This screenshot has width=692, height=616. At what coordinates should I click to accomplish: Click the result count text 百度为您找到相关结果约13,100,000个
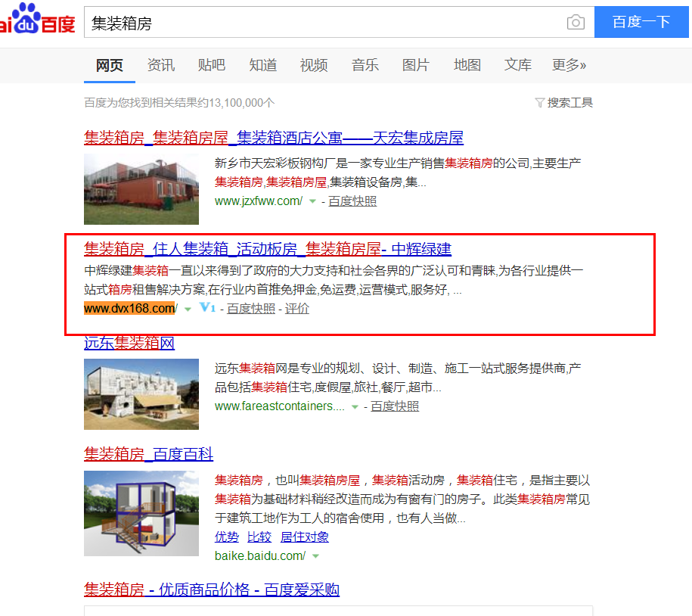coord(179,103)
